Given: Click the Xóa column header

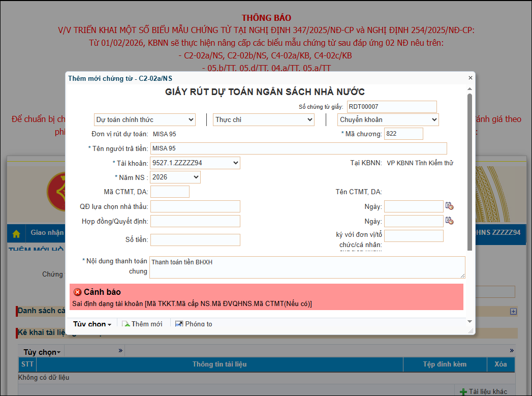Looking at the screenshot, I should coord(501,364).
